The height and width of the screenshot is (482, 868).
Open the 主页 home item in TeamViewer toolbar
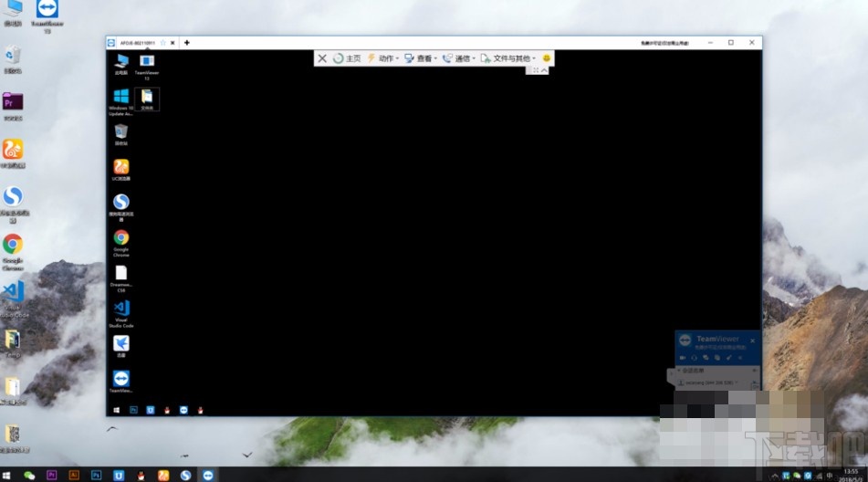(347, 58)
